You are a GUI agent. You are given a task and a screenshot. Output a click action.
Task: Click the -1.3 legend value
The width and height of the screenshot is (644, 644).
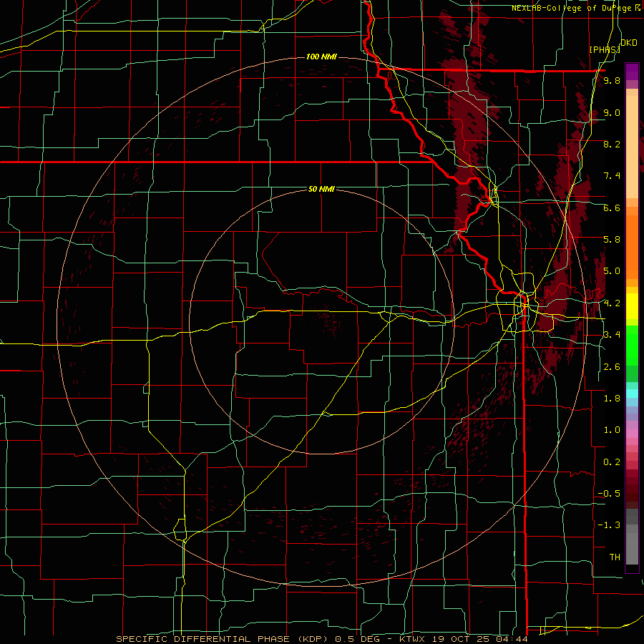pyautogui.click(x=609, y=525)
